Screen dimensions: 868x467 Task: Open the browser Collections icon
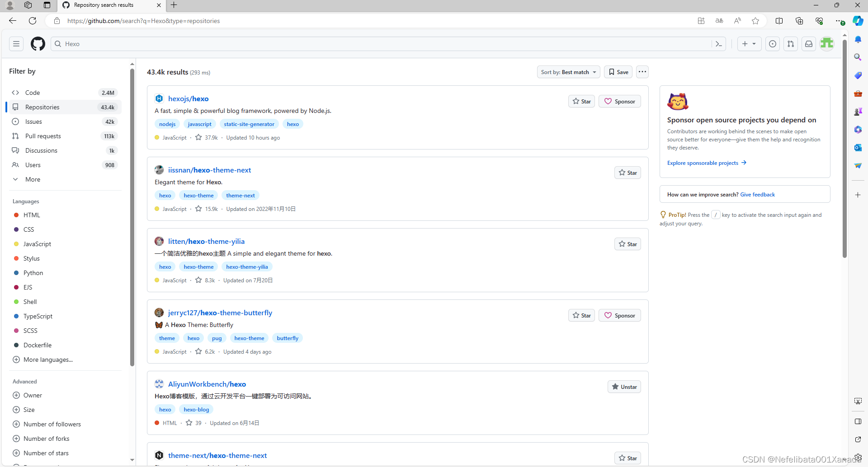click(x=799, y=21)
